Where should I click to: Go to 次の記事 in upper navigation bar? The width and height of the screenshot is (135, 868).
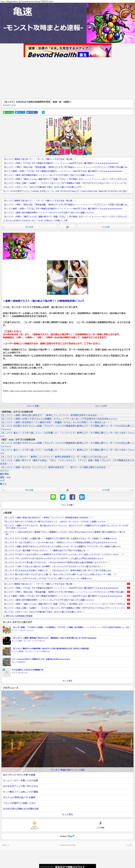pyautogui.click(x=106, y=227)
